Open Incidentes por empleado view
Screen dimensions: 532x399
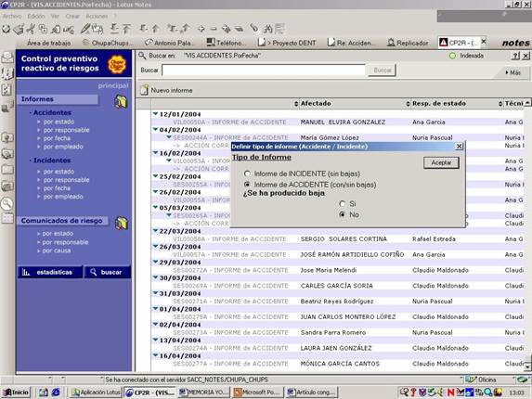[63, 197]
